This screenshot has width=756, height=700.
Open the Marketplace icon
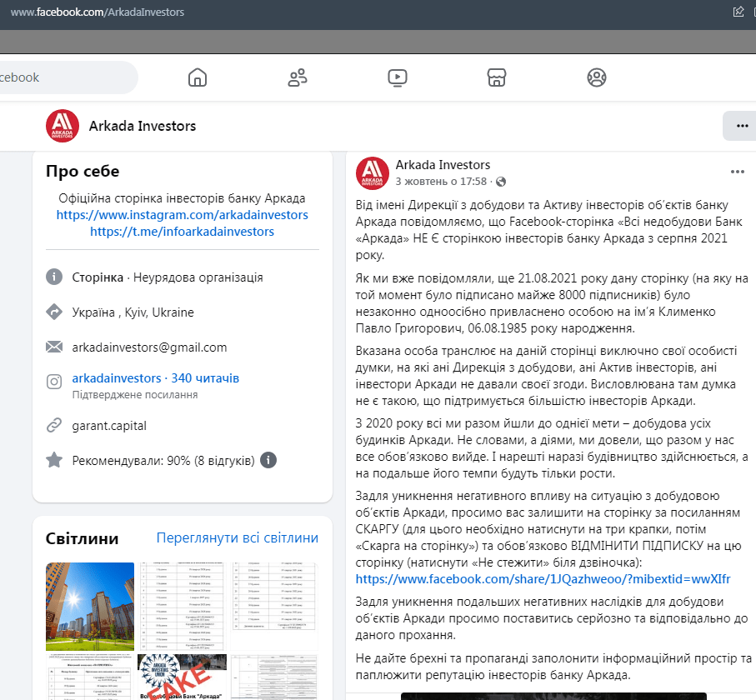tap(497, 77)
